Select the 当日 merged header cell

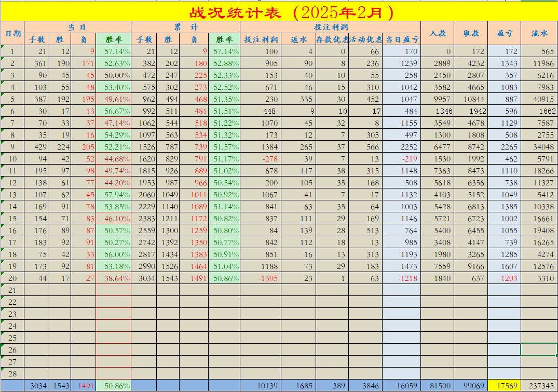point(79,26)
